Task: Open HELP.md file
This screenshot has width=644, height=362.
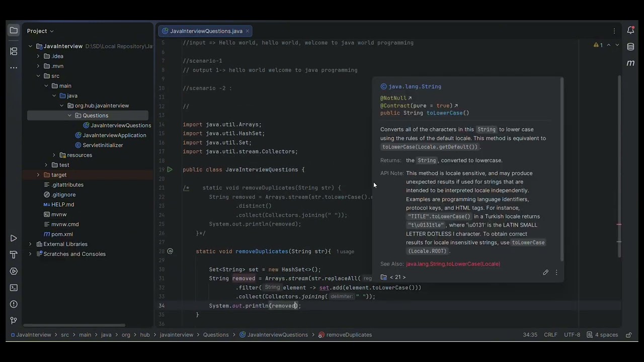Action: 62,205
